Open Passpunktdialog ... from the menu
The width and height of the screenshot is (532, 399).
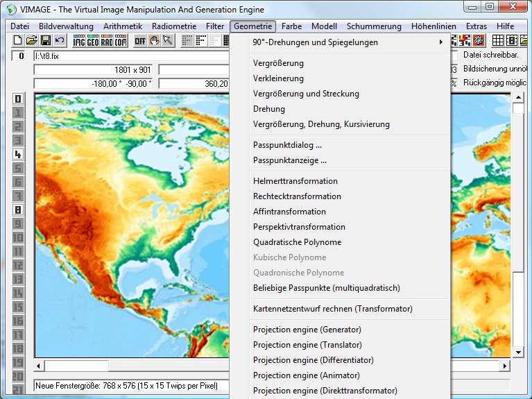(x=287, y=145)
